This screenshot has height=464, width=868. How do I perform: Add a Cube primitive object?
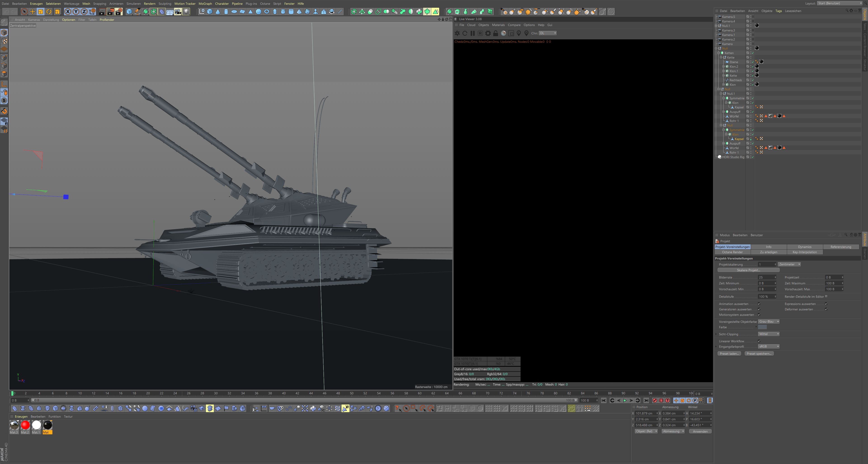point(129,12)
